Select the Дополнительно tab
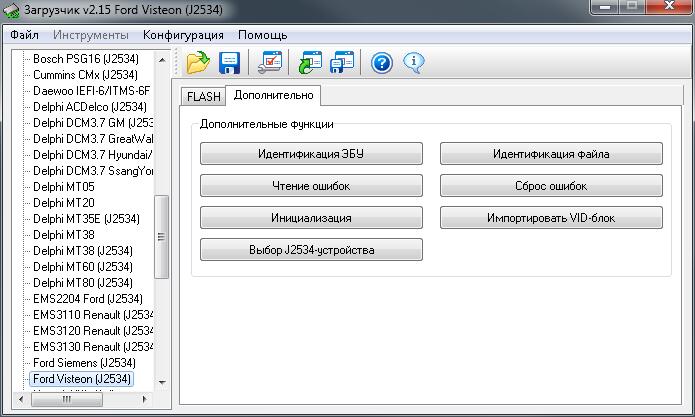The image size is (695, 417). click(x=273, y=95)
